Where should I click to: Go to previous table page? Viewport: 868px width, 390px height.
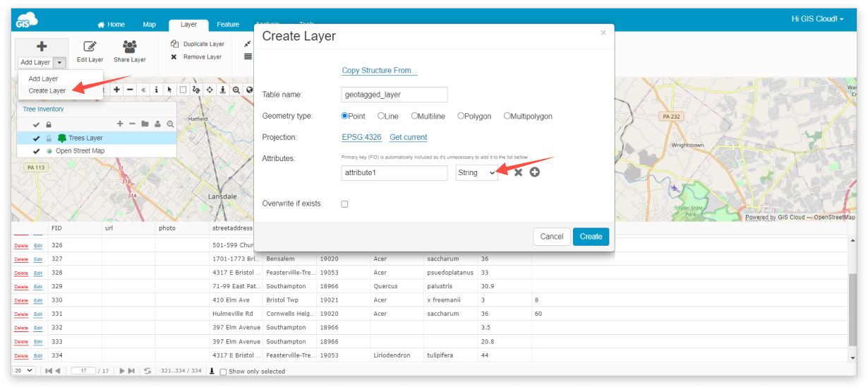point(57,371)
